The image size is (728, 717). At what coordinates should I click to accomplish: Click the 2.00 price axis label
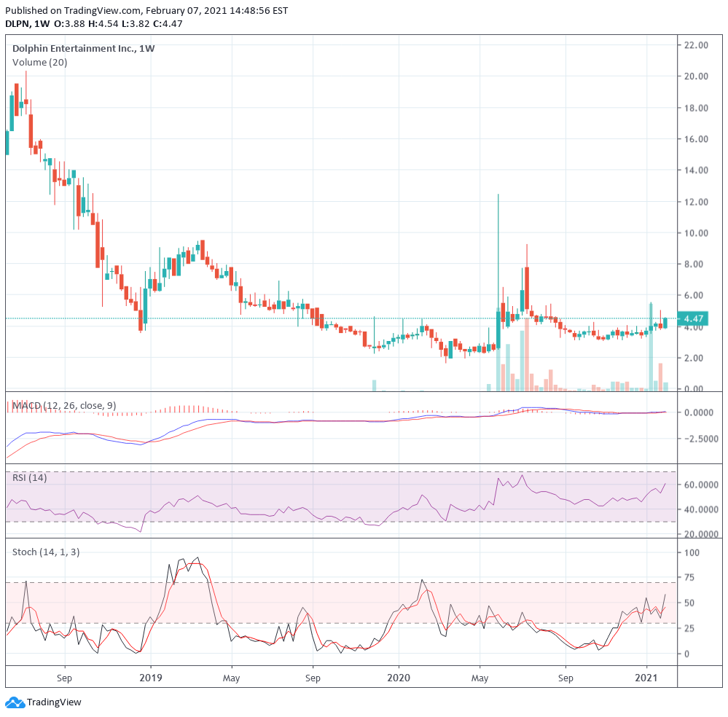click(694, 358)
